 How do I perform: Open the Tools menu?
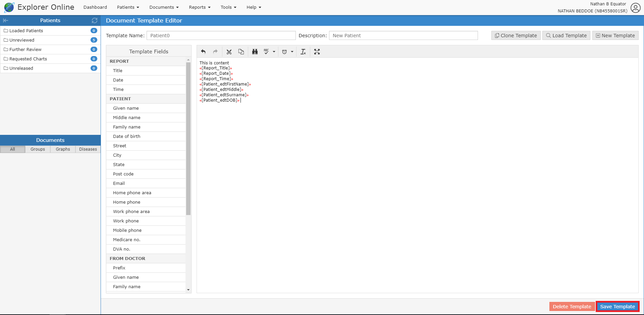coord(228,7)
